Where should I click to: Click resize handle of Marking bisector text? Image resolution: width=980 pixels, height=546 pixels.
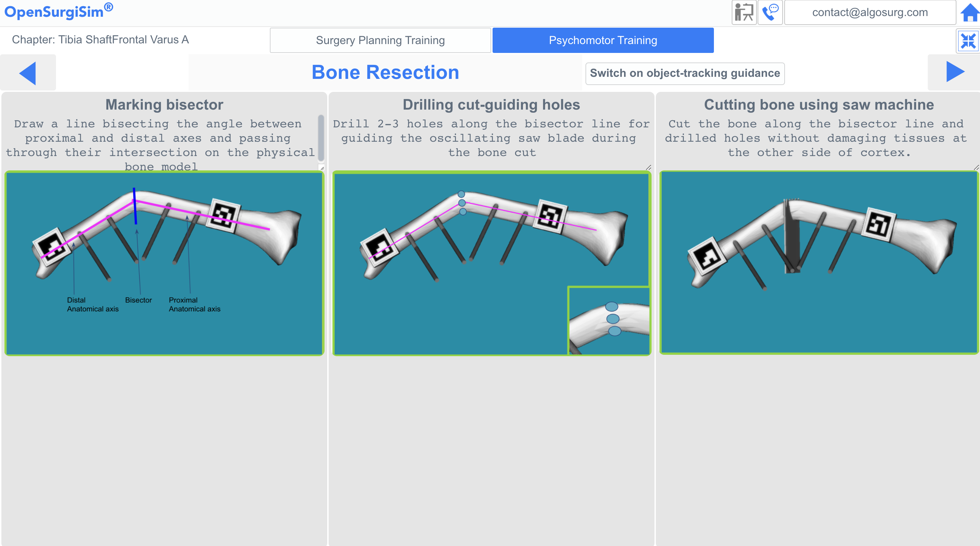(x=322, y=168)
